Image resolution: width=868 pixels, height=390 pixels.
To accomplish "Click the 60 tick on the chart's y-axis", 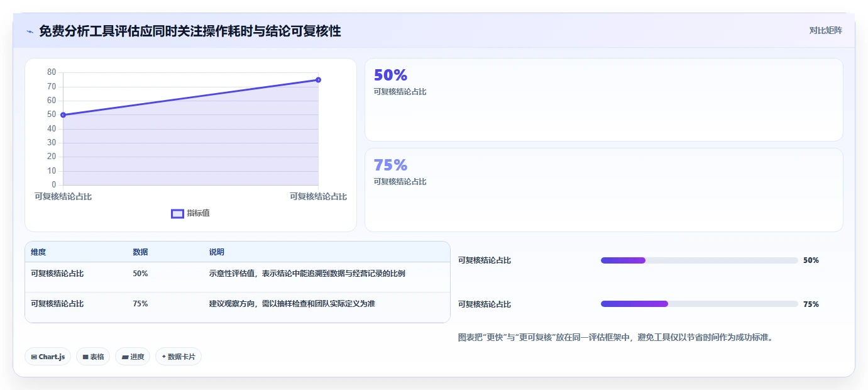I will point(52,101).
